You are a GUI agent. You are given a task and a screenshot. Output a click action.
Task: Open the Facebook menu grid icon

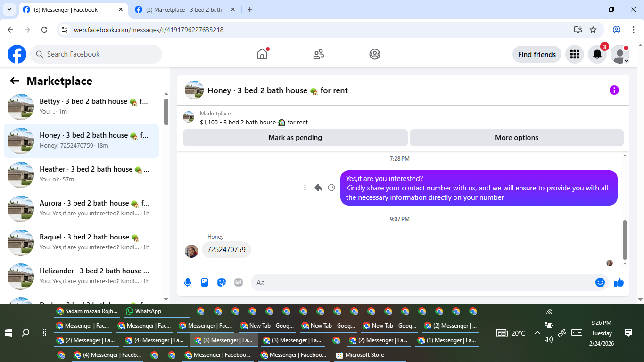574,54
